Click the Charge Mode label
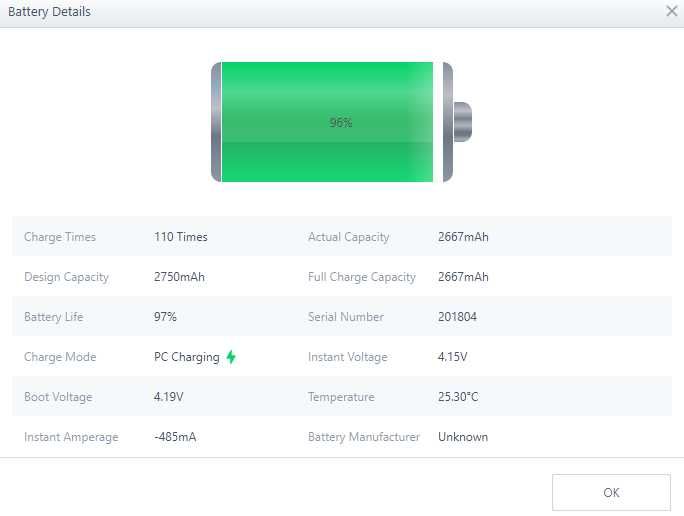The height and width of the screenshot is (516, 684). click(60, 357)
